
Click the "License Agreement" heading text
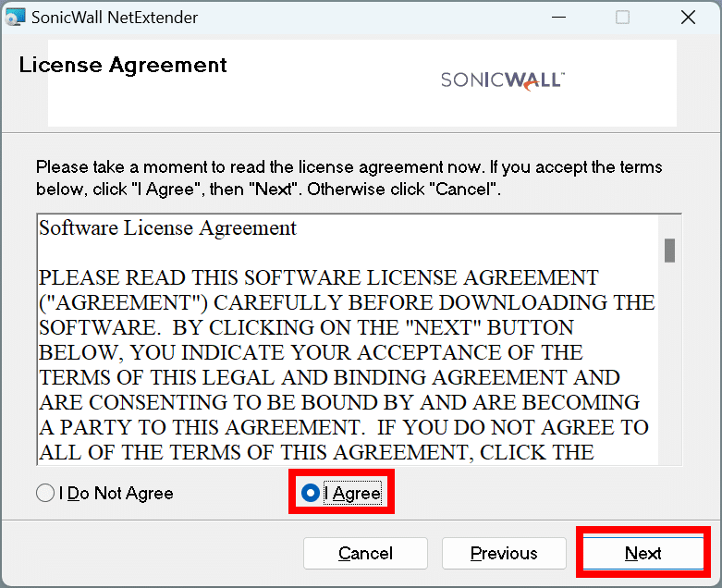coord(123,65)
